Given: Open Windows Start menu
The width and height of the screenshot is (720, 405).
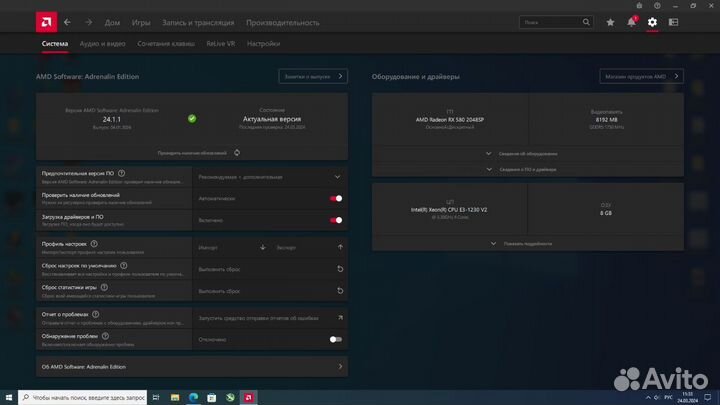Looking at the screenshot, I should click(9, 397).
